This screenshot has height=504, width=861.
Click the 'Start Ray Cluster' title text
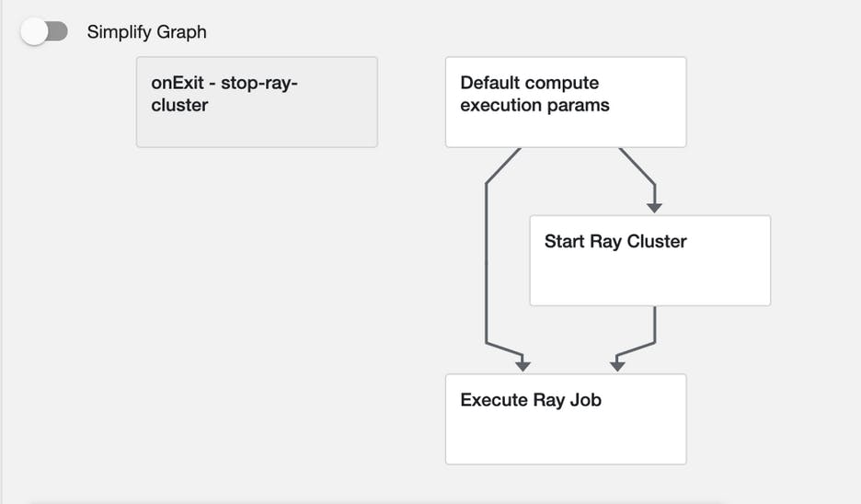(x=615, y=242)
